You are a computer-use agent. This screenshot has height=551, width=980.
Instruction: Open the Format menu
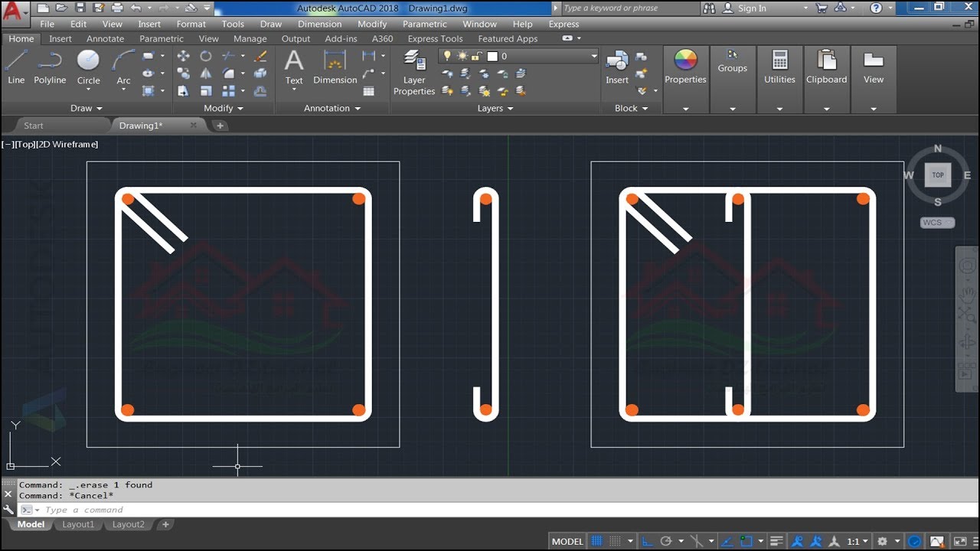pos(191,24)
